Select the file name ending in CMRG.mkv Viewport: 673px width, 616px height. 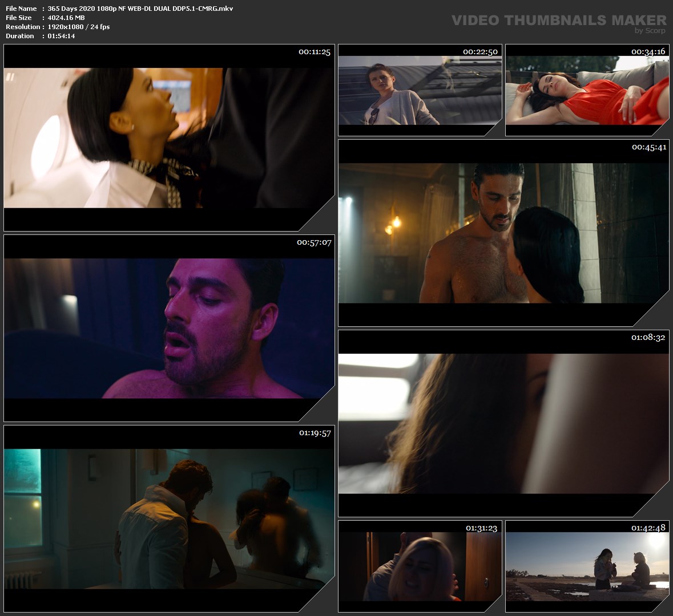[140, 9]
